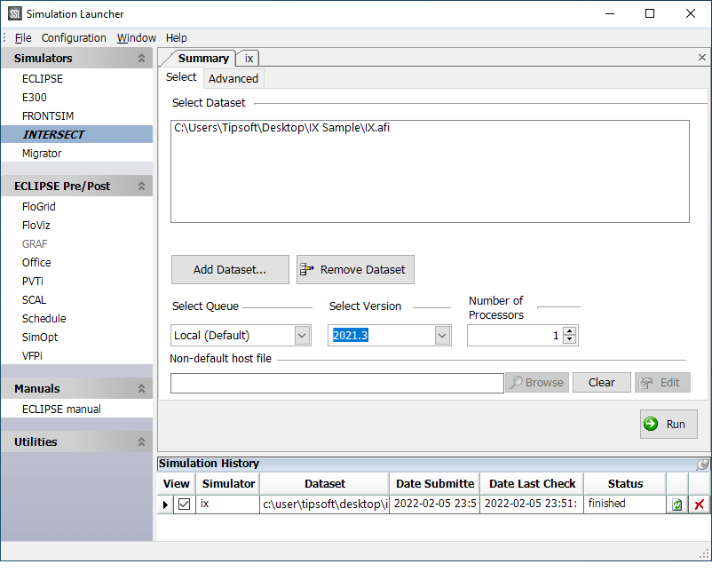712x588 pixels.
Task: Select ECLIPSE simulator in sidebar
Action: (x=43, y=79)
